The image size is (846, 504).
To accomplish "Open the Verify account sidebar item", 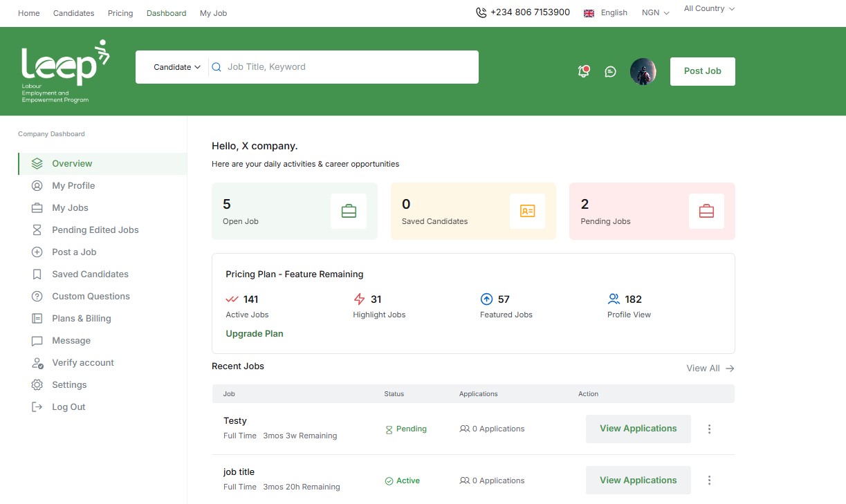I will (82, 362).
